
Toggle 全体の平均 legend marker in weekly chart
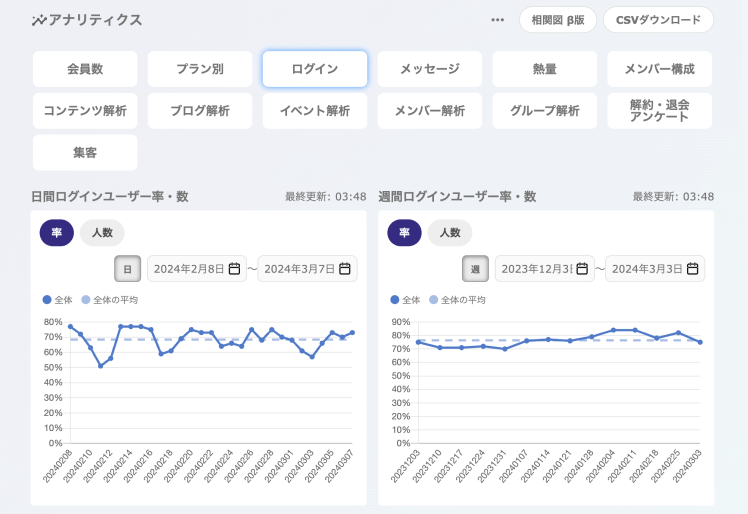[433, 300]
